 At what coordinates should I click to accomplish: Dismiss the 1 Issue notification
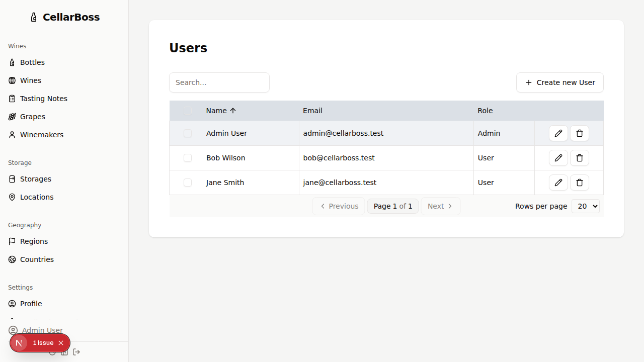click(61, 342)
